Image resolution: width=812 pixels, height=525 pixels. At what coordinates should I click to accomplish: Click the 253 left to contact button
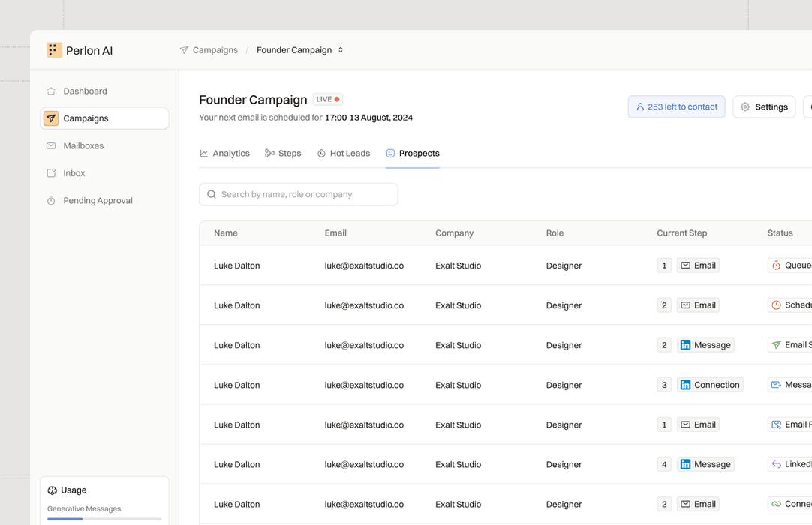(x=676, y=107)
